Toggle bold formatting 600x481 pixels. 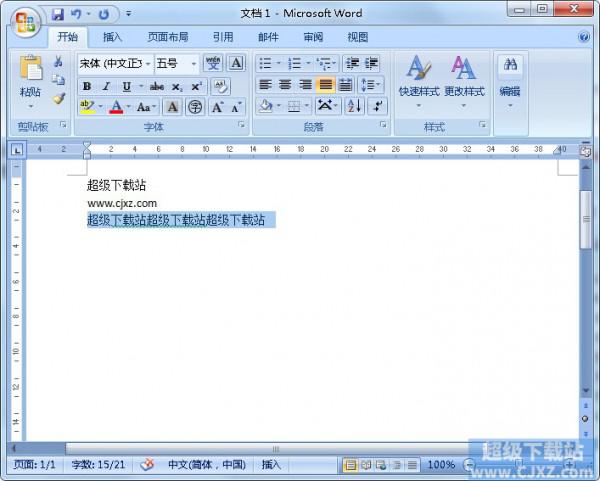(x=87, y=86)
